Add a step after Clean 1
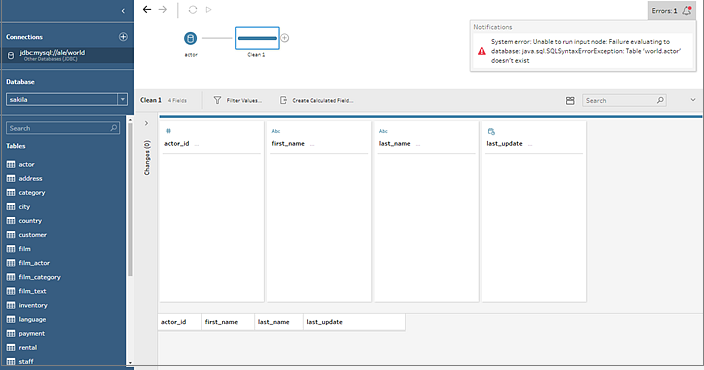This screenshot has height=370, width=704. pos(285,38)
